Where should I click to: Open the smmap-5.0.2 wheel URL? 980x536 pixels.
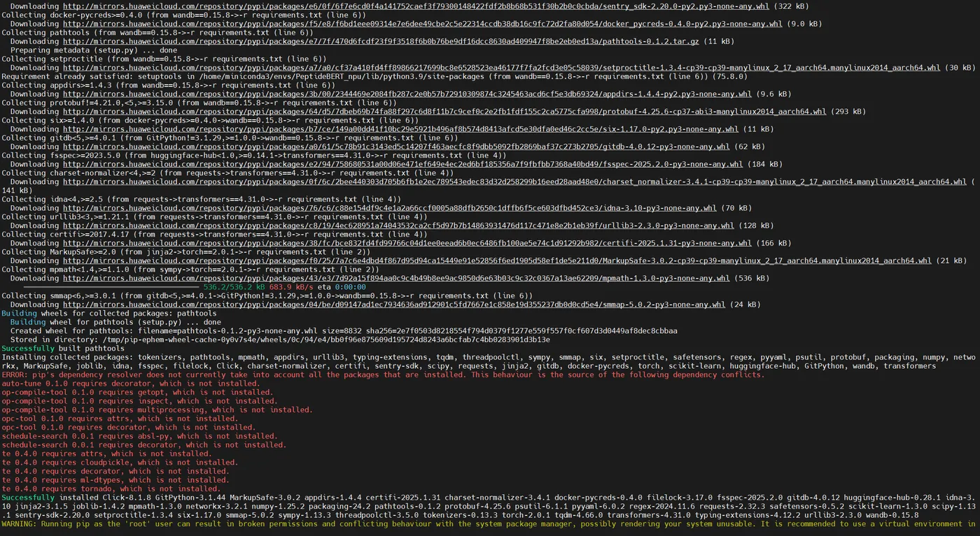(394, 305)
